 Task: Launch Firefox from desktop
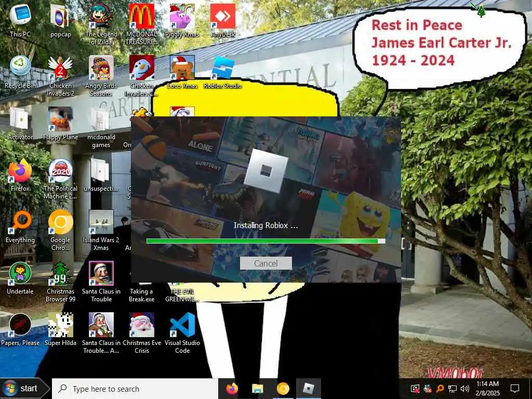coord(20,175)
